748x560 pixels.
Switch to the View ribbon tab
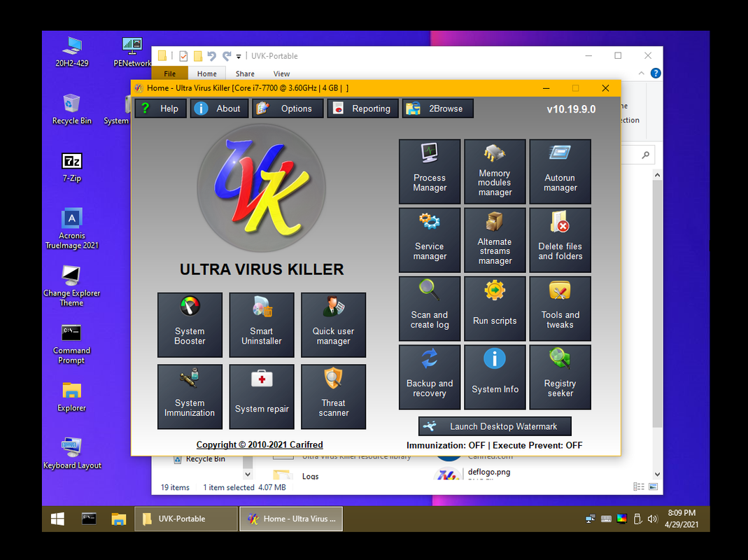(281, 73)
